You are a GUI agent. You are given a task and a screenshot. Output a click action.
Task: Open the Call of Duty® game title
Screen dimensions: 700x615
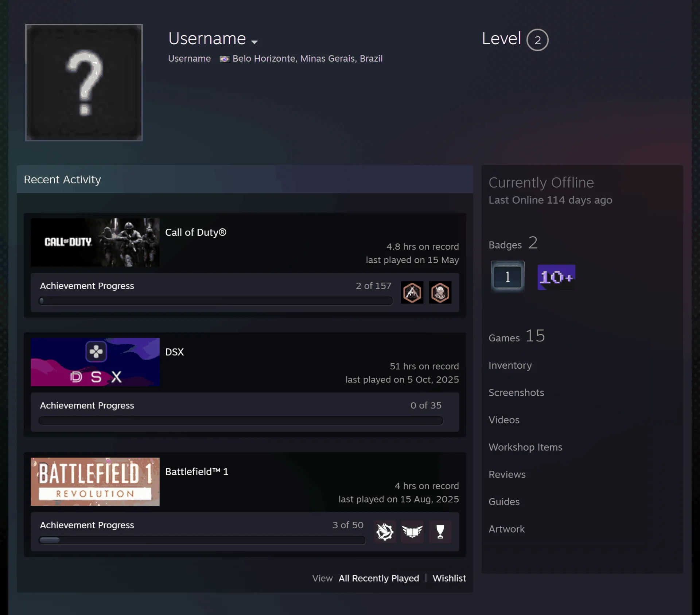196,232
